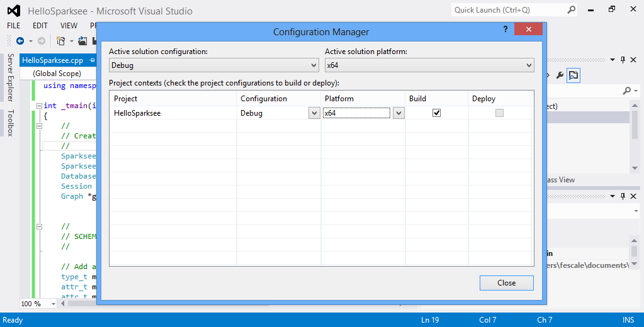Collapse the SCHEMA comment block outline
The width and height of the screenshot is (644, 327).
point(39,226)
